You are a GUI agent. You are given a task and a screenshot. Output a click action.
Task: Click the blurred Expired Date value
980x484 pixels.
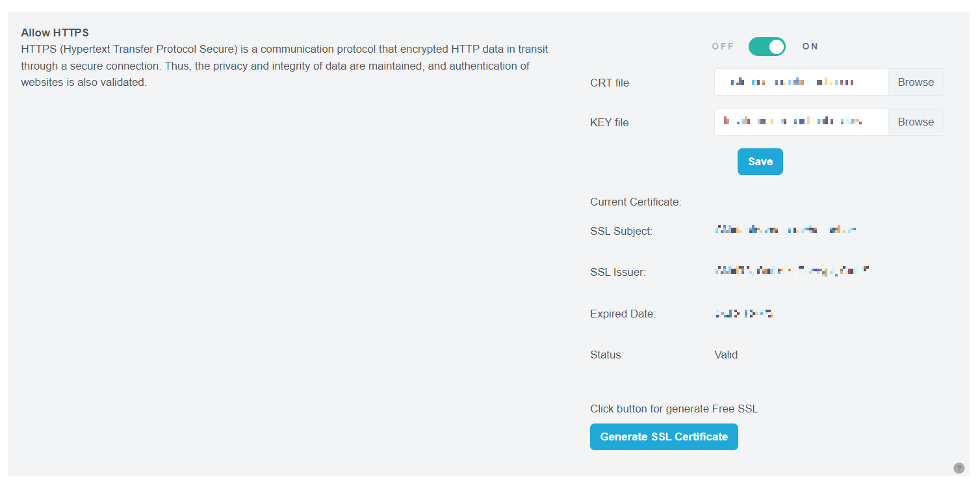tap(744, 314)
